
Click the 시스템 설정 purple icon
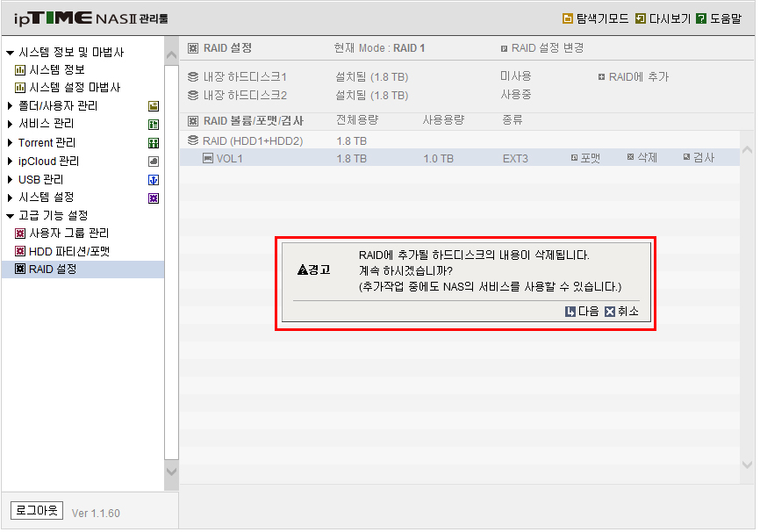pyautogui.click(x=154, y=198)
